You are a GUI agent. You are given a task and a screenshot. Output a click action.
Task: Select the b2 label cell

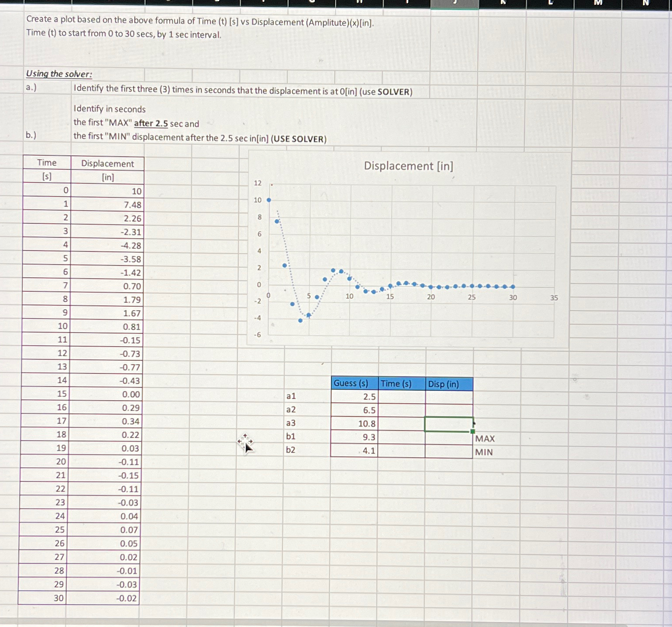pos(307,450)
